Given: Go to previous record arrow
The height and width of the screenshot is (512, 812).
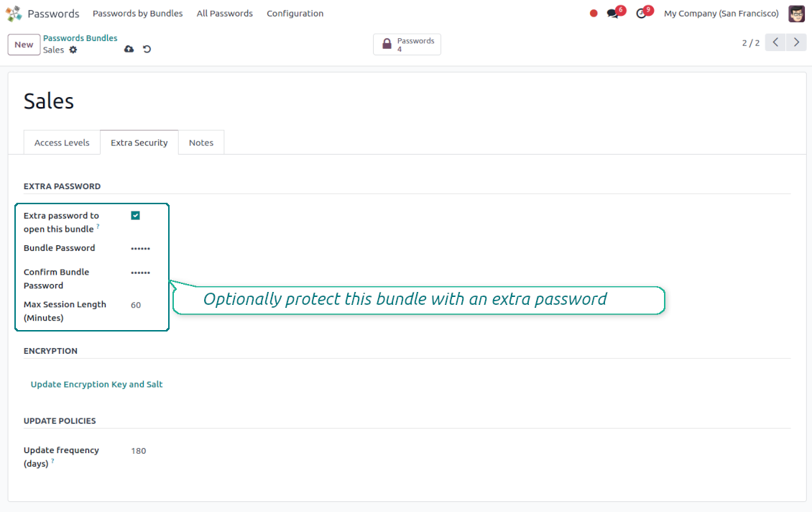Looking at the screenshot, I should [775, 42].
